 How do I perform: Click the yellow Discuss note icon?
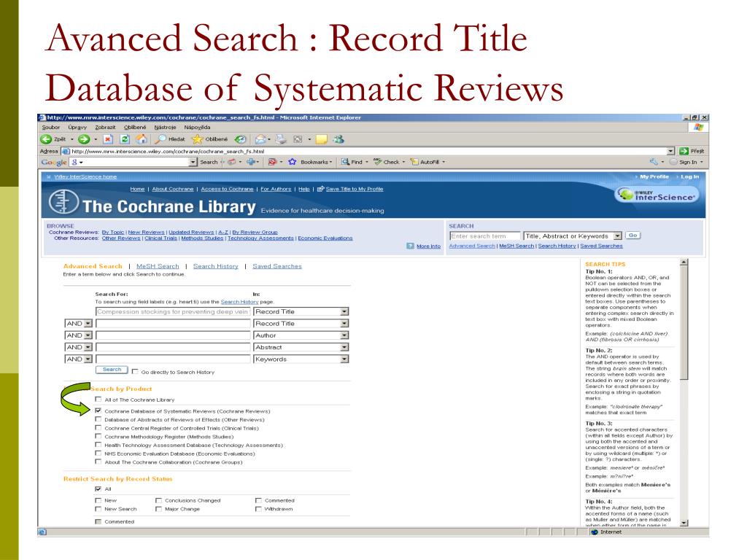(322, 139)
